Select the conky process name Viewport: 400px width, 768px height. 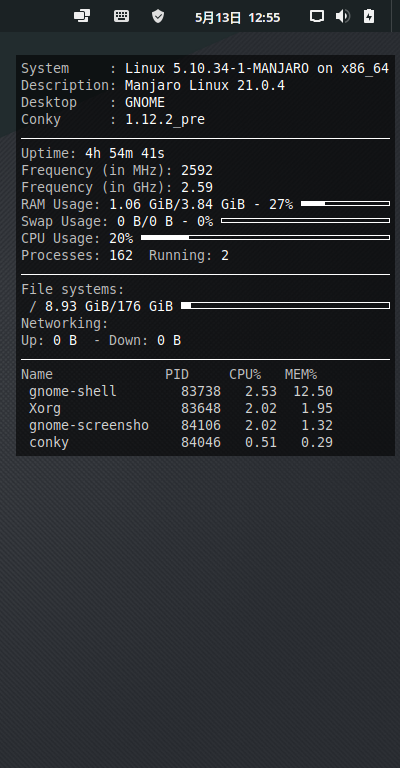click(49, 443)
